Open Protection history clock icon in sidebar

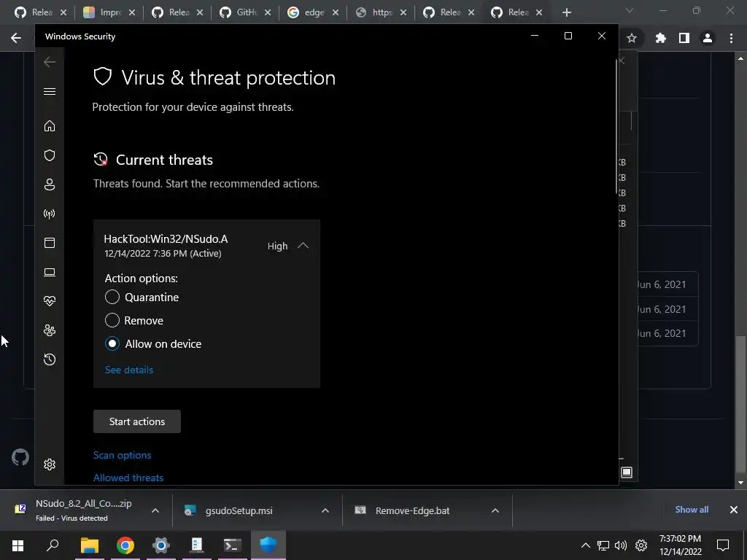[x=50, y=359]
